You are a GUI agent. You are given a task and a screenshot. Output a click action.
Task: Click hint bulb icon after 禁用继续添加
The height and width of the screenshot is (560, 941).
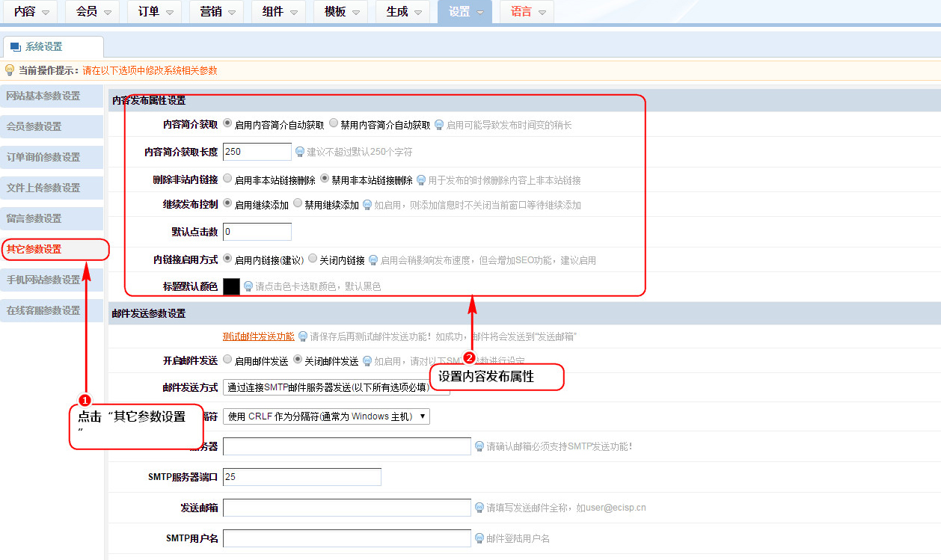tap(367, 205)
